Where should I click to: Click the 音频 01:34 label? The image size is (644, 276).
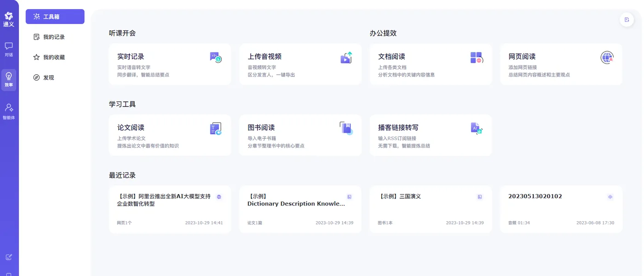pyautogui.click(x=519, y=223)
